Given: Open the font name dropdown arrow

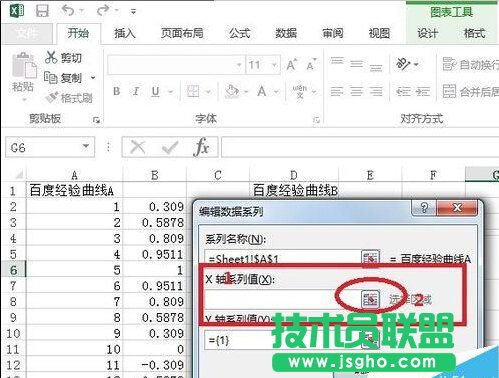Looking at the screenshot, I should point(239,65).
